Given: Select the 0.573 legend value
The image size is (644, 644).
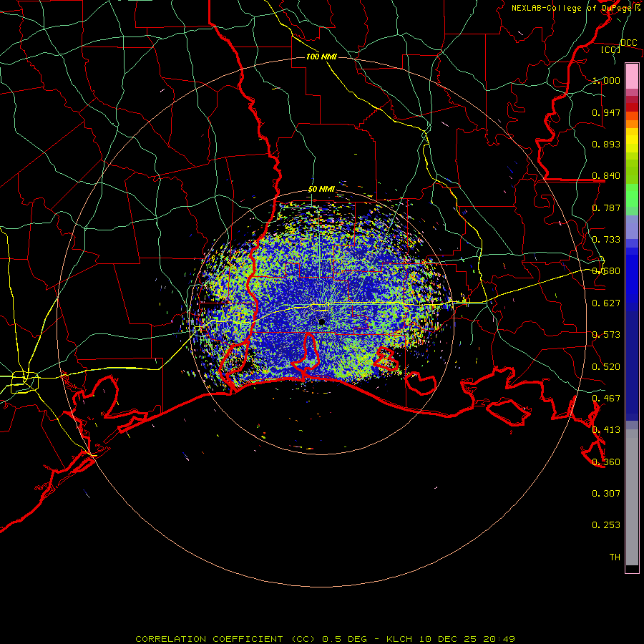Looking at the screenshot, I should (x=606, y=335).
